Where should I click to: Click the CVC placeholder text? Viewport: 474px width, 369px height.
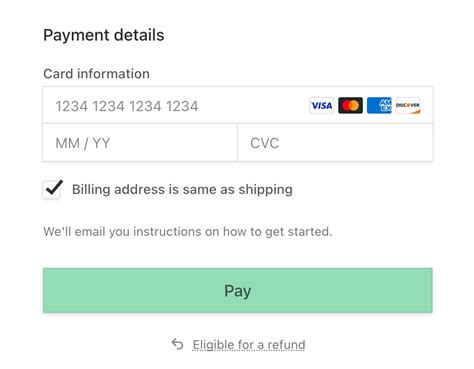(x=265, y=143)
